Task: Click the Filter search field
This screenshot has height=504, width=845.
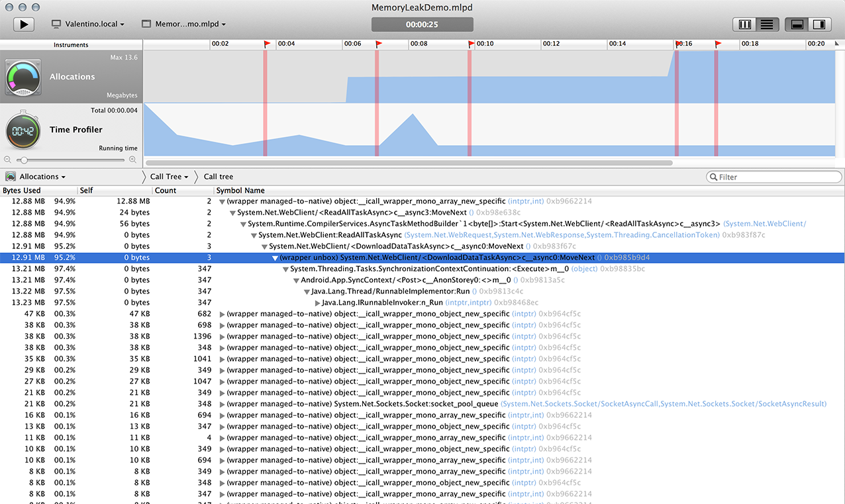Action: click(x=774, y=177)
